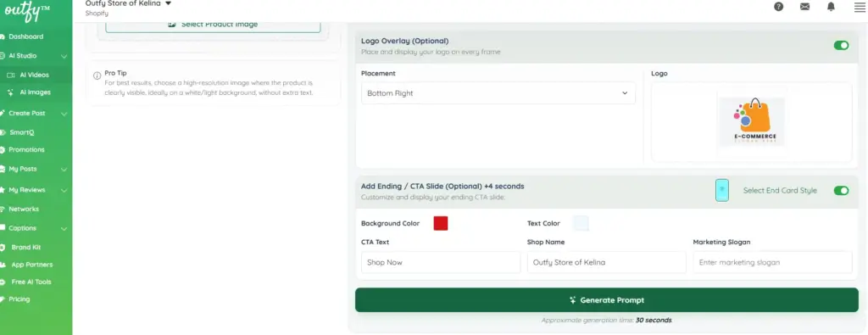The image size is (868, 335).
Task: Click the AI Videos camera icon
Action: pyautogui.click(x=10, y=75)
